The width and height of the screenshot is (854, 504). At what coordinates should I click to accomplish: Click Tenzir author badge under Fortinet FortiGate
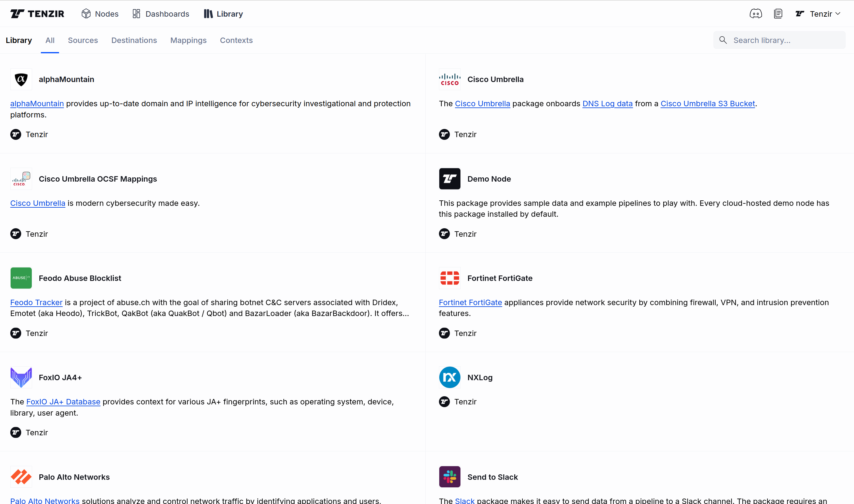(458, 333)
